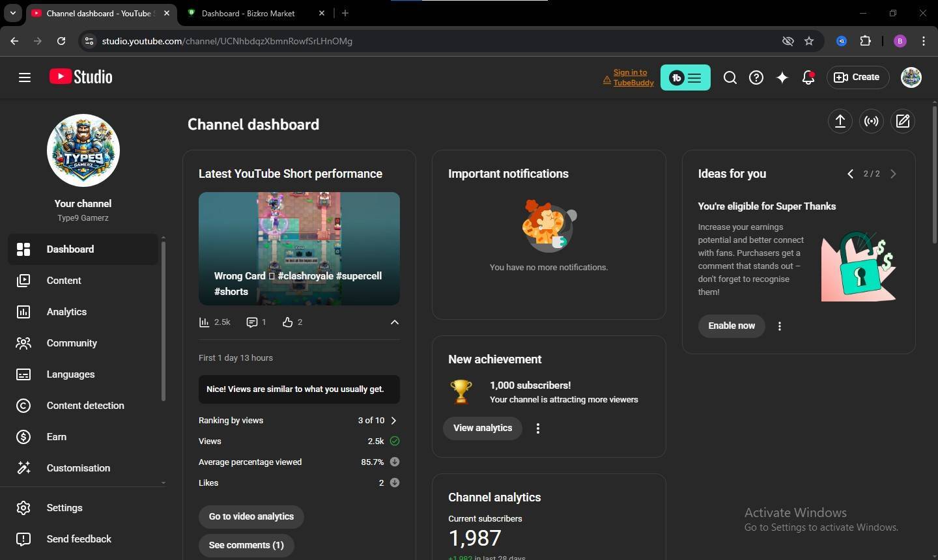Click the Go to video analytics button
Screen dimensions: 938x560
pos(251,516)
